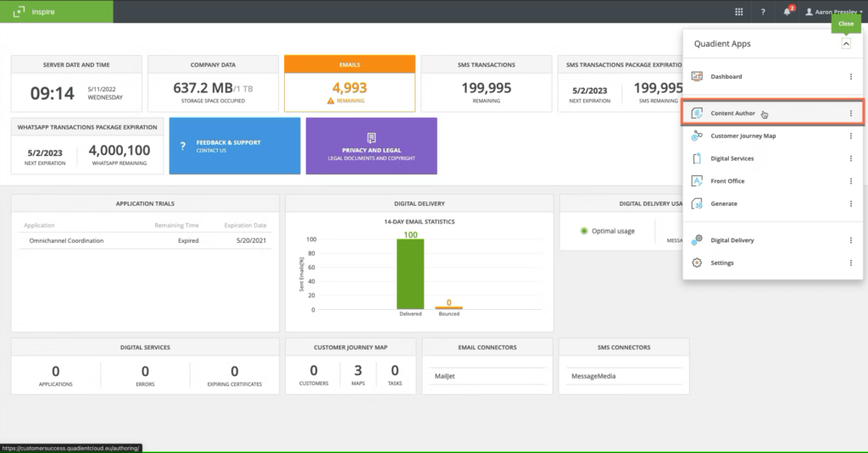Click the Dashboard app icon

(697, 76)
